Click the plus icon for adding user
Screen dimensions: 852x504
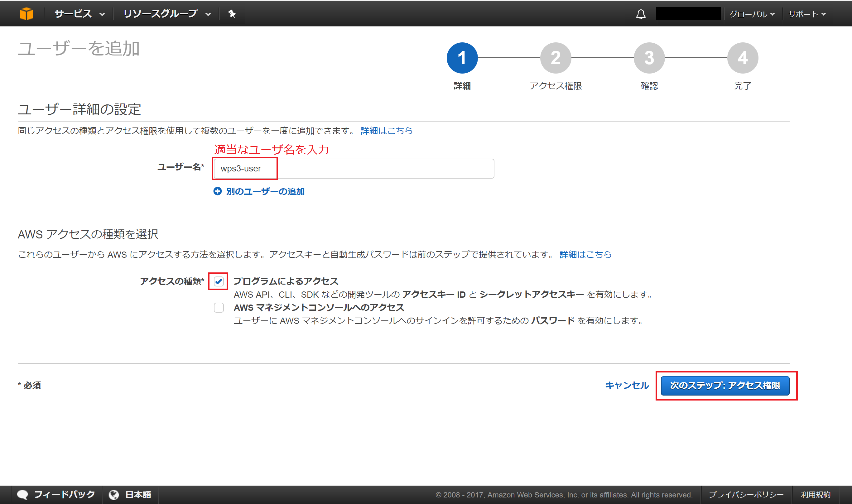217,191
